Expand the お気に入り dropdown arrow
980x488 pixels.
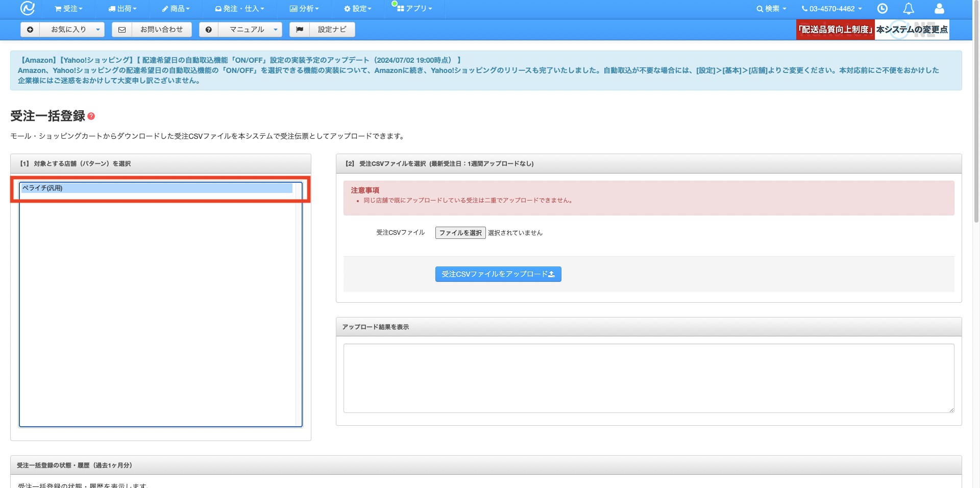97,30
